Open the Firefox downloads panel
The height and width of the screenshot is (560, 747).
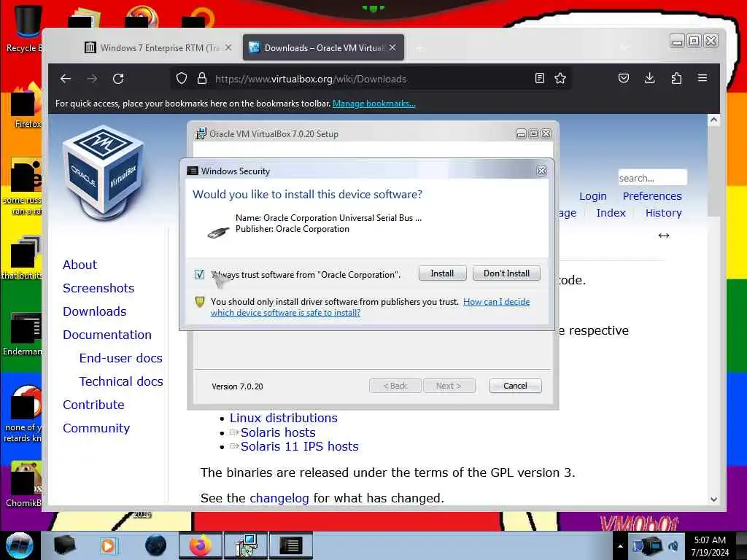click(x=649, y=78)
